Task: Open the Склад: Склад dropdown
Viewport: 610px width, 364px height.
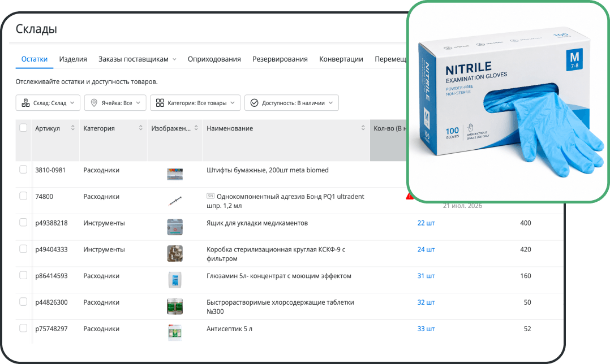Action: [48, 103]
